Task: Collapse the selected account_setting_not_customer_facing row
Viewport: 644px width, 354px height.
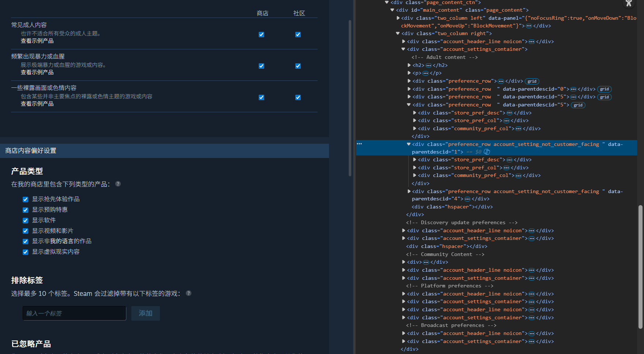Action: pos(409,144)
